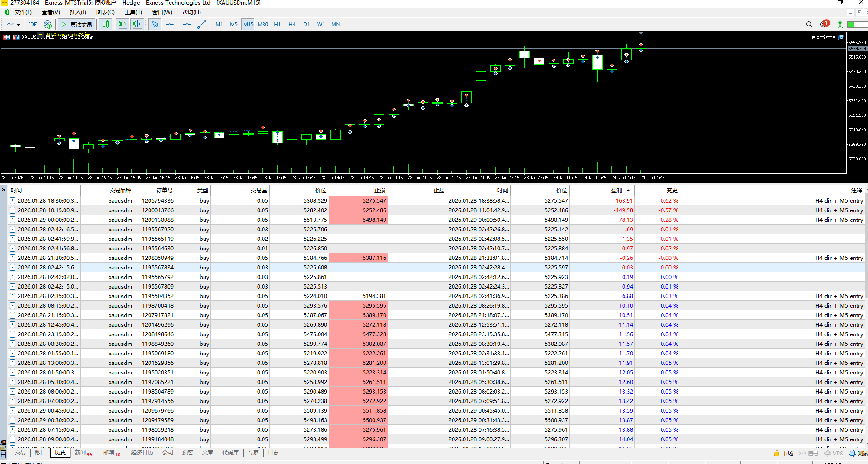The width and height of the screenshot is (868, 464).
Task: Open the VPS button
Action: [x=834, y=454]
